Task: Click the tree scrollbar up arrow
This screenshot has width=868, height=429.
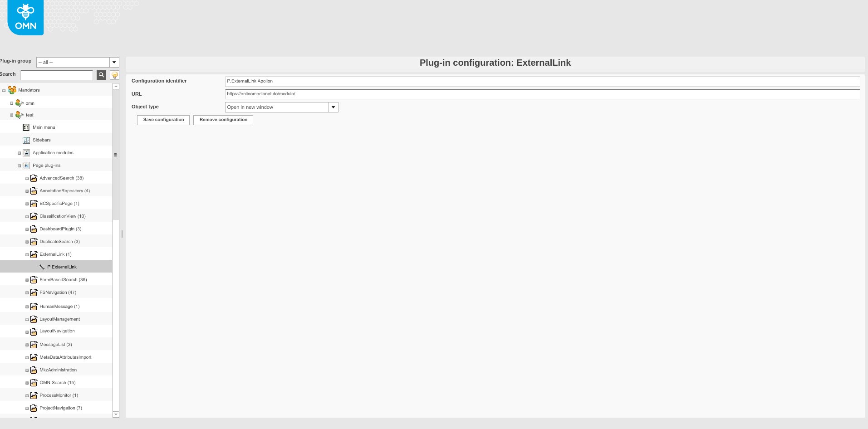Action: pos(116,86)
